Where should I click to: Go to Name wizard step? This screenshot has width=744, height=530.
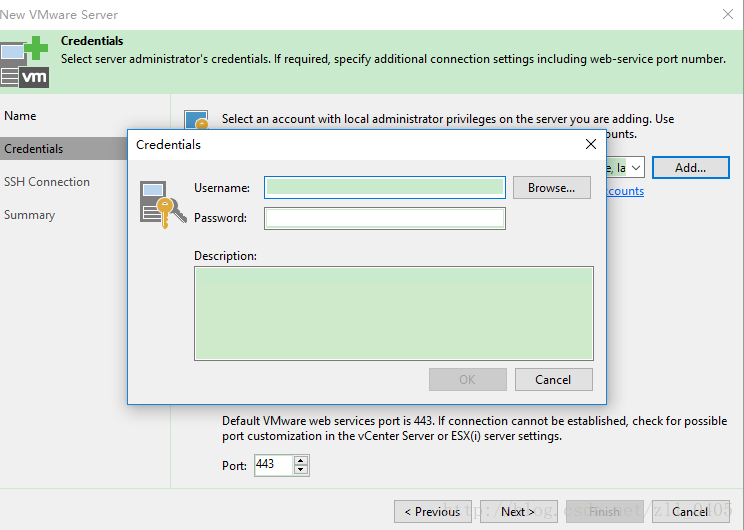pyautogui.click(x=20, y=116)
